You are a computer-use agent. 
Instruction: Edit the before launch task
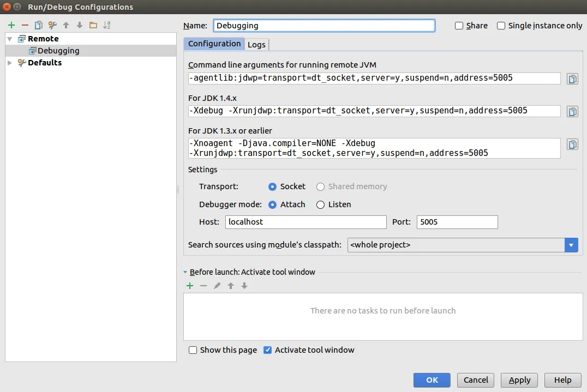[217, 286]
